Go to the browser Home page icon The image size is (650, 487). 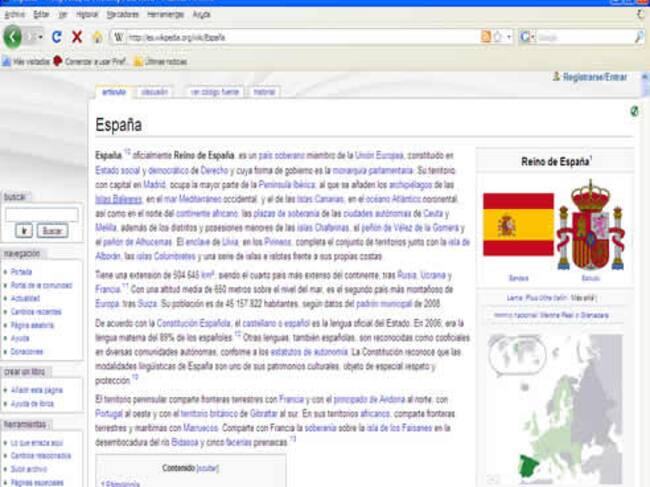tap(97, 37)
